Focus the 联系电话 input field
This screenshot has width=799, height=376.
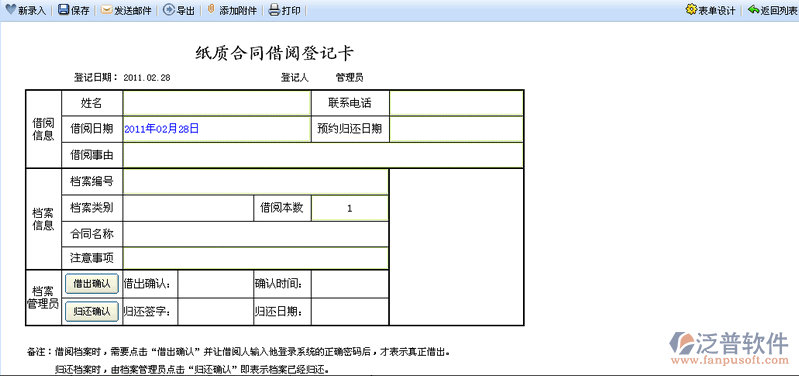click(x=456, y=103)
